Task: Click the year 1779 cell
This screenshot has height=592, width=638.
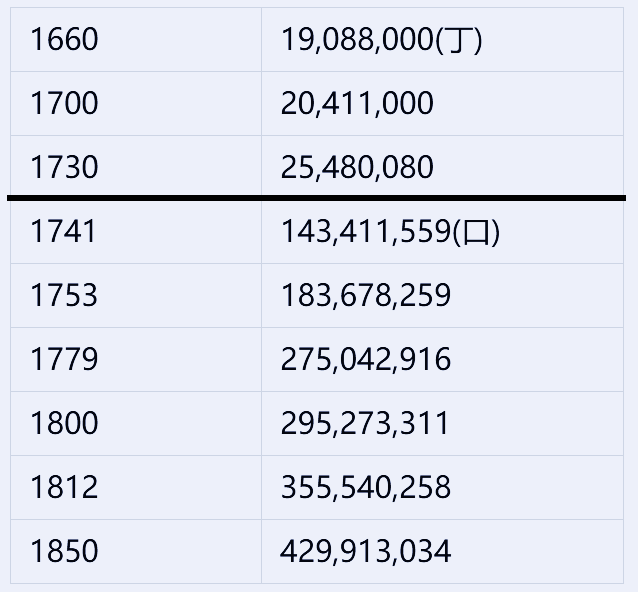Action: 136,359
